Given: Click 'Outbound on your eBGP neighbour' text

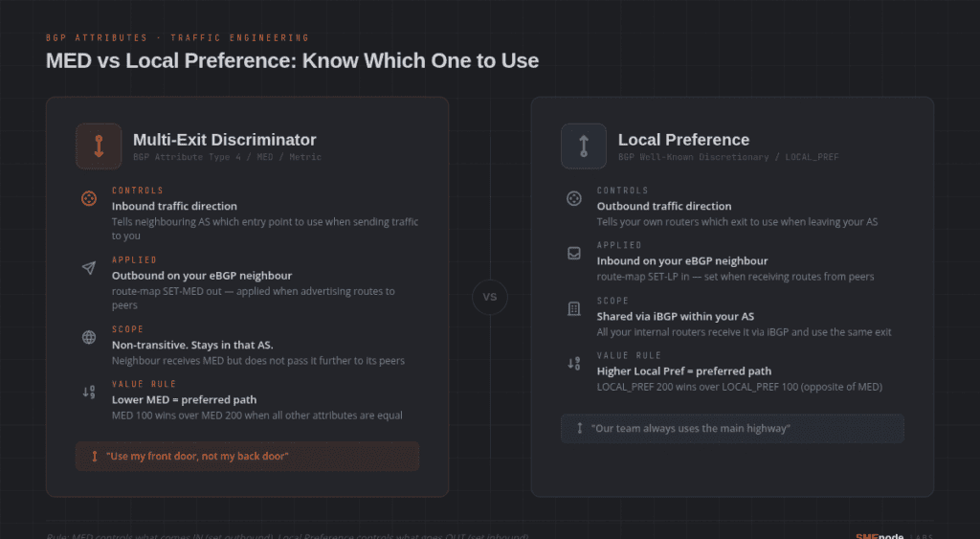Looking at the screenshot, I should (202, 275).
